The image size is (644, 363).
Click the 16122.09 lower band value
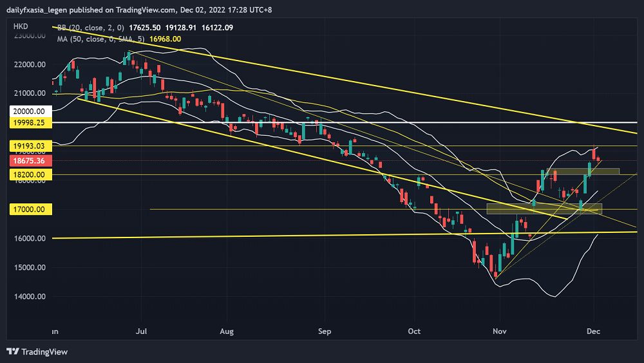pos(217,28)
